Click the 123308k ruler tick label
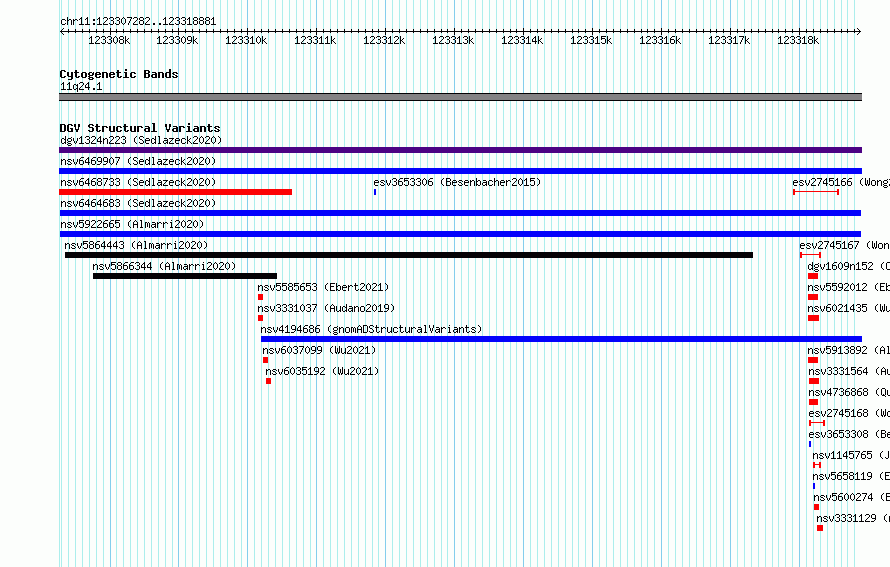Screen dimensions: 890x567 coord(109,40)
